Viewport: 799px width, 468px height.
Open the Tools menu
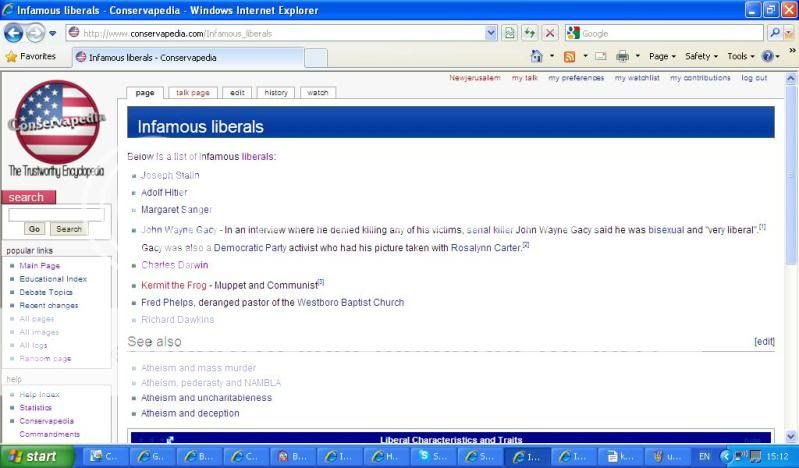click(740, 57)
